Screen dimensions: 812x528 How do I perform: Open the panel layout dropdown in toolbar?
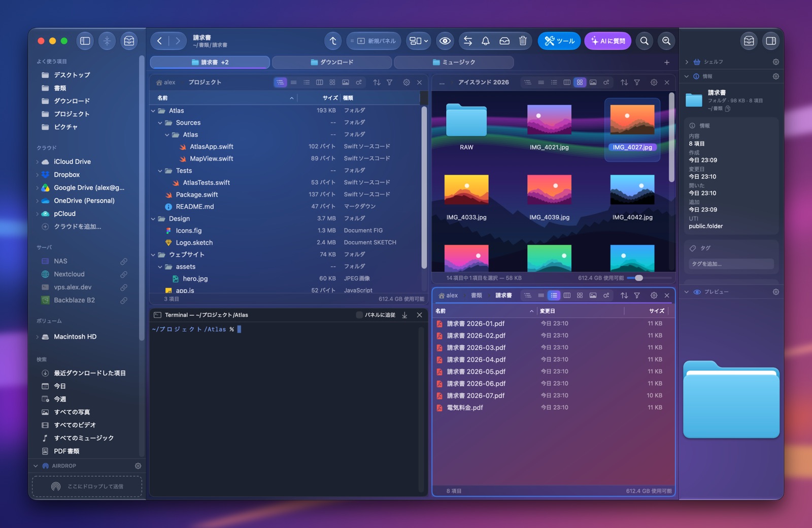point(419,41)
